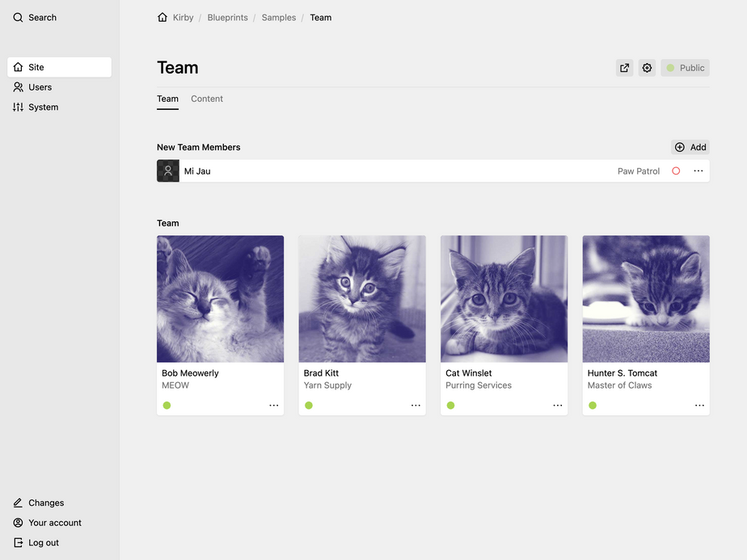Open Your account in the sidebar
The height and width of the screenshot is (560, 747).
[x=54, y=523]
